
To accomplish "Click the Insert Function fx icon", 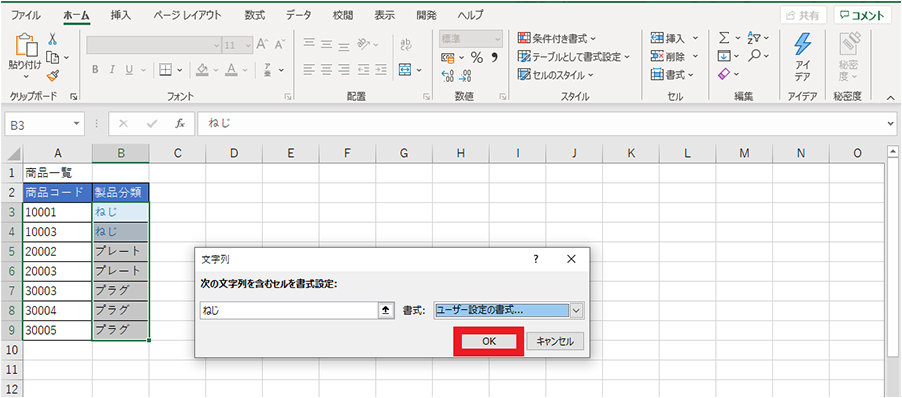I will (180, 124).
